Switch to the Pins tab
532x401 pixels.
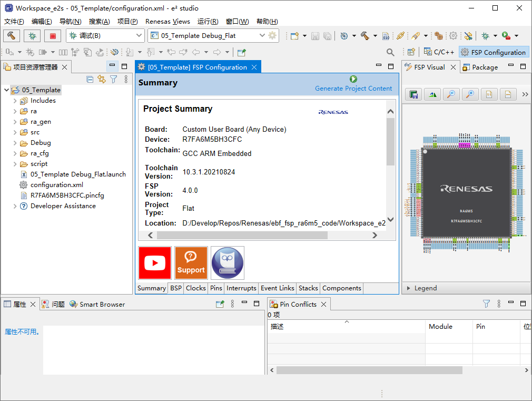click(216, 288)
